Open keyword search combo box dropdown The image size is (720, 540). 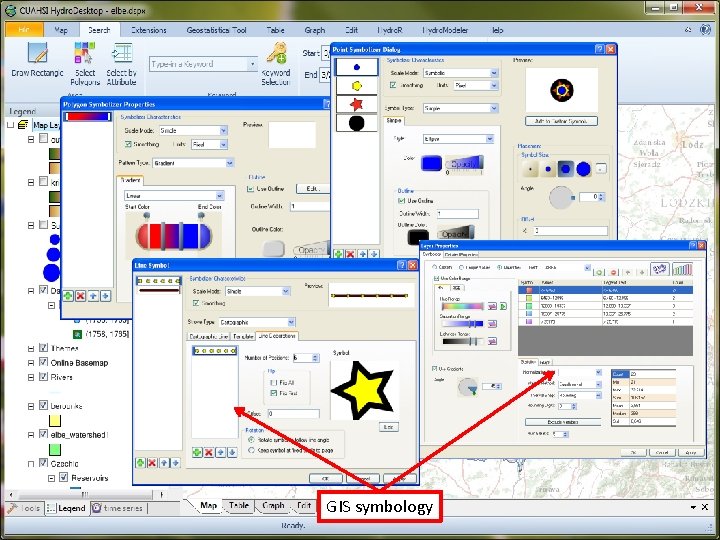click(253, 64)
